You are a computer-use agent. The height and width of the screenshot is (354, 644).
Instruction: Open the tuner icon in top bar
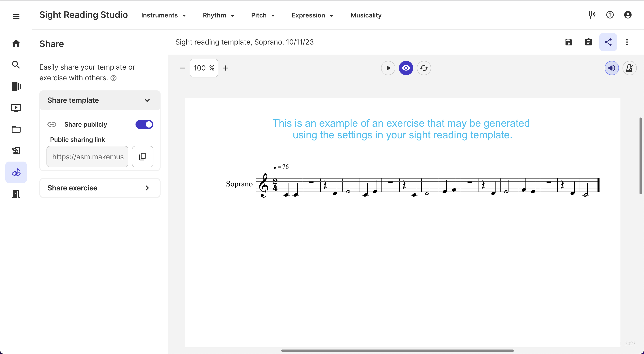[592, 15]
